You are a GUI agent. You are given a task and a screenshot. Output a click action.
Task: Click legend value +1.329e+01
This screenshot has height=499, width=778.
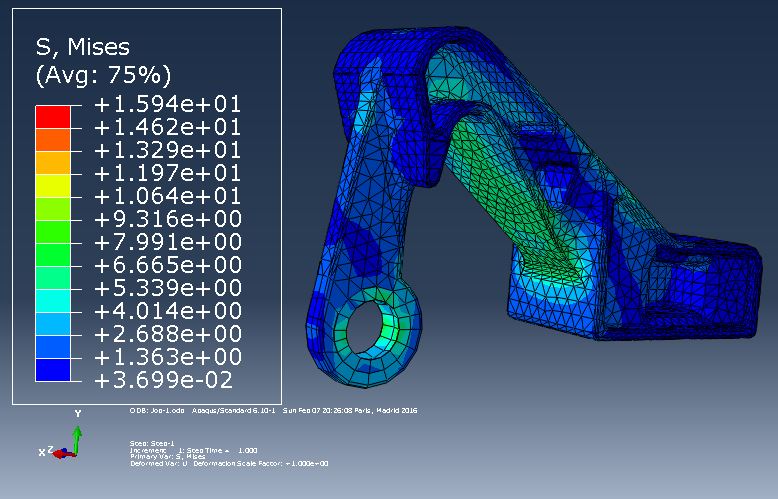(168, 150)
